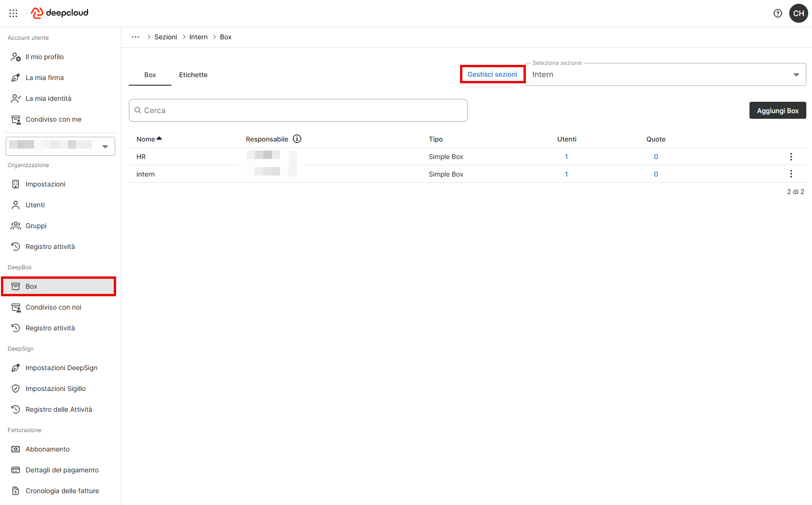Screen dimensions: 812x505
Task: Click the help question mark icon
Action: (x=777, y=13)
